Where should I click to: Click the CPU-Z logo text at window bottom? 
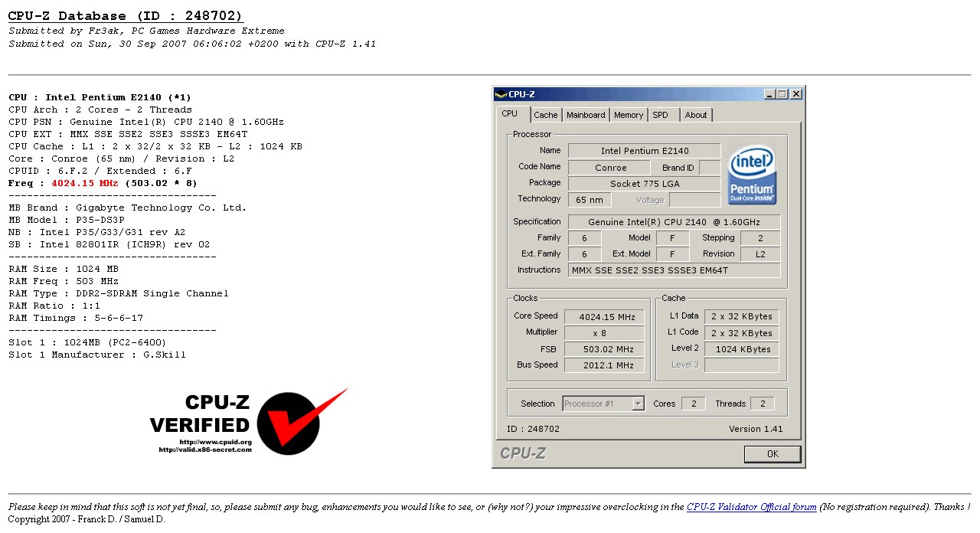point(523,453)
